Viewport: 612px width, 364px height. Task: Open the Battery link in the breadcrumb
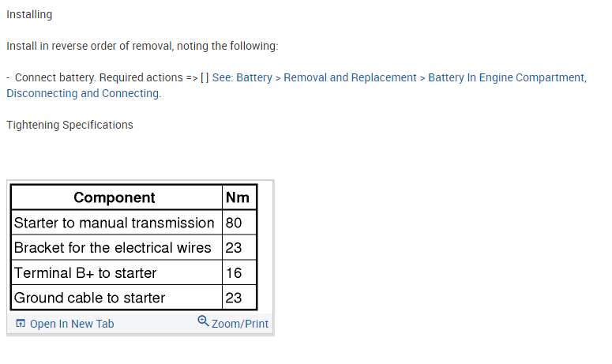[254, 77]
